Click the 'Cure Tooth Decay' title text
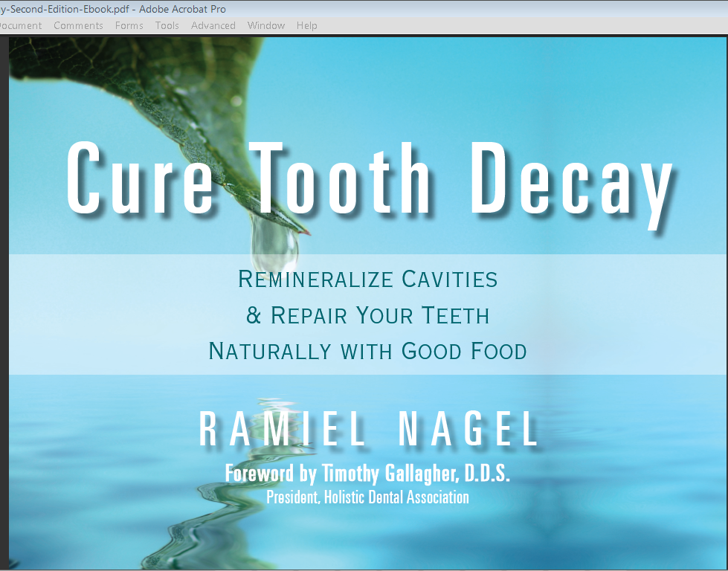The image size is (728, 571). click(x=370, y=184)
